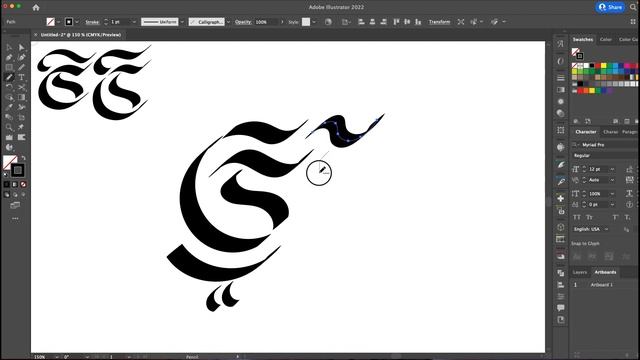Select the Direct Selection tool

click(x=21, y=47)
